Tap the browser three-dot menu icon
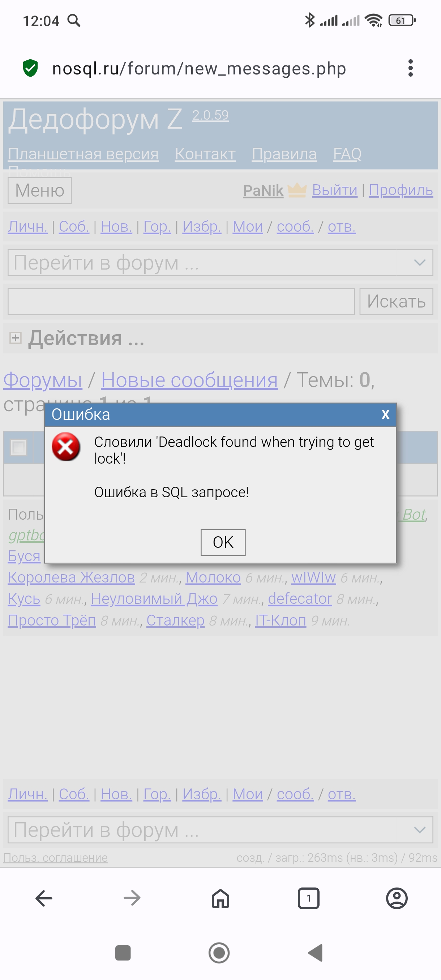Screen dimensions: 441x980 pyautogui.click(x=410, y=69)
